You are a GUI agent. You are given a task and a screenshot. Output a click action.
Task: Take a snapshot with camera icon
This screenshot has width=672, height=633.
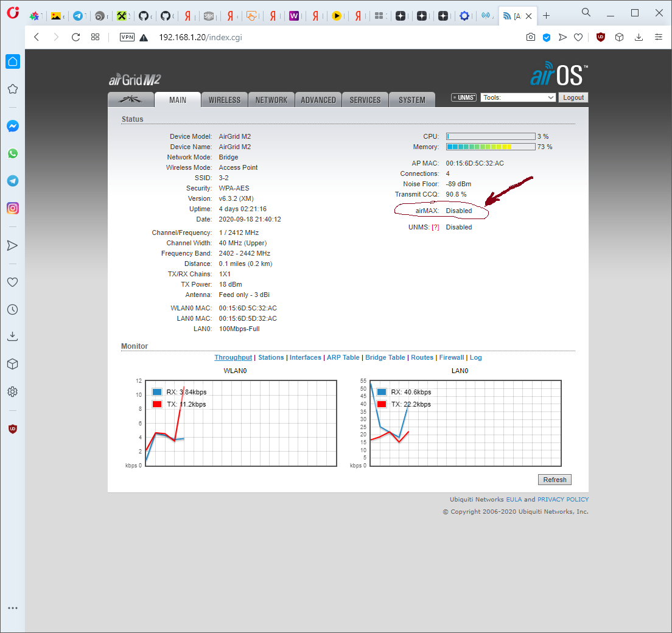point(531,37)
